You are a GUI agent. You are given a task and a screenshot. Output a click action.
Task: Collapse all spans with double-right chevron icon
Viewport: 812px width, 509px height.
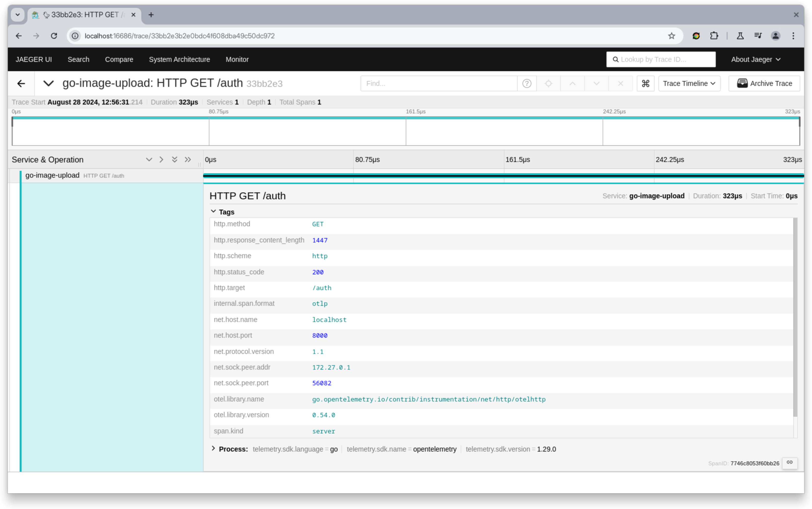point(187,160)
